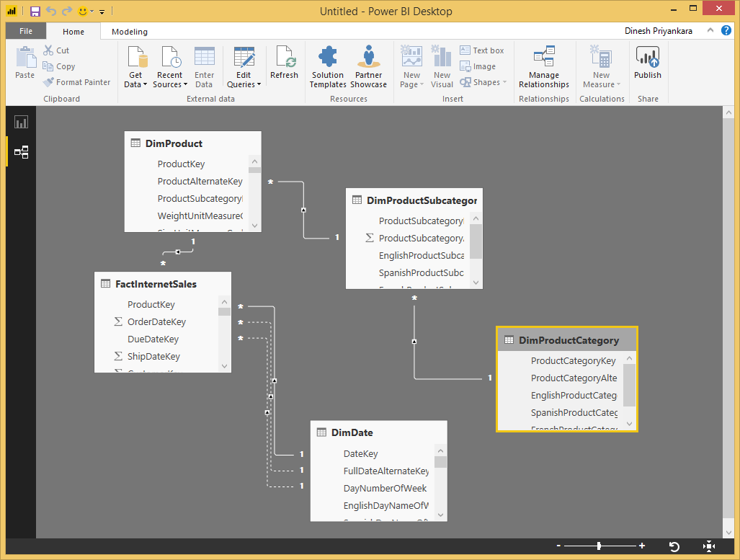
Task: Open the Quick Access Toolbar customize arrow
Action: click(x=102, y=12)
